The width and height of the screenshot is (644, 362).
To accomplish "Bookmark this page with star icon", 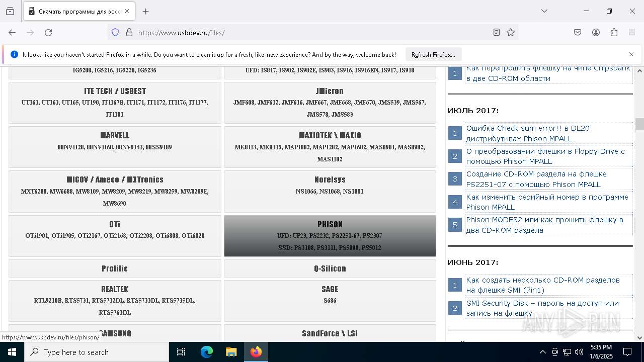I will tap(511, 33).
